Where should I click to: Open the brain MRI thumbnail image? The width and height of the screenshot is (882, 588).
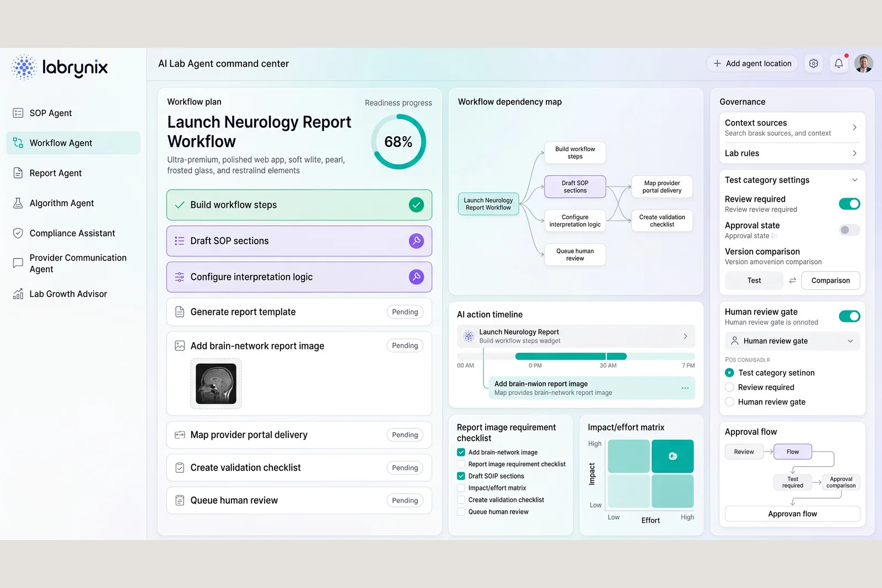coord(216,384)
